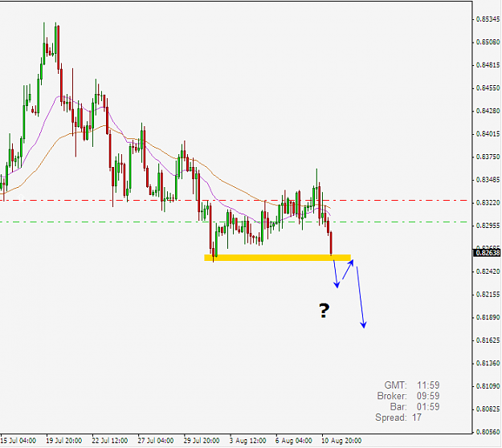
Task: Click the 0.81625 price axis label
Action: click(488, 340)
